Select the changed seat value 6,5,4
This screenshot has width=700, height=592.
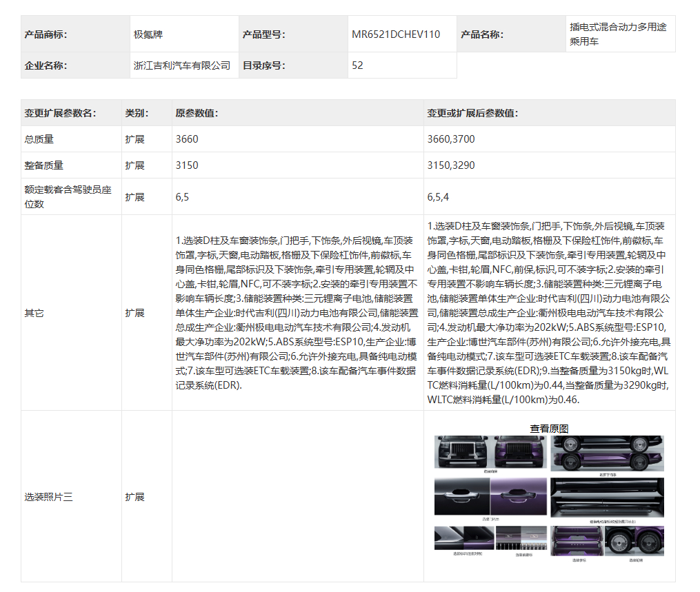438,197
